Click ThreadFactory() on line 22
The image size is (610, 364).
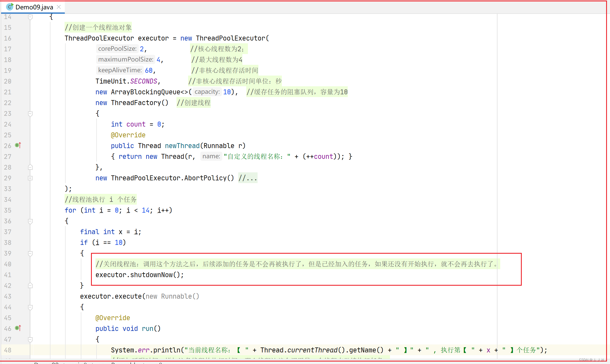click(x=140, y=103)
